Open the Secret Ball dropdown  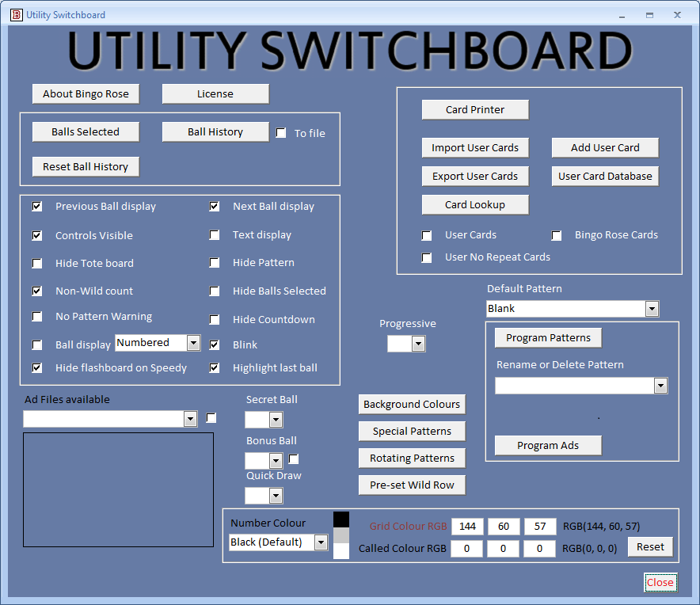tap(276, 420)
